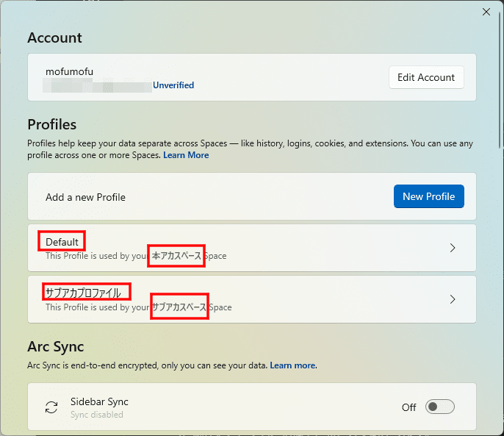Click the 本アカスペース Space description text
The height and width of the screenshot is (436, 504).
pos(176,256)
